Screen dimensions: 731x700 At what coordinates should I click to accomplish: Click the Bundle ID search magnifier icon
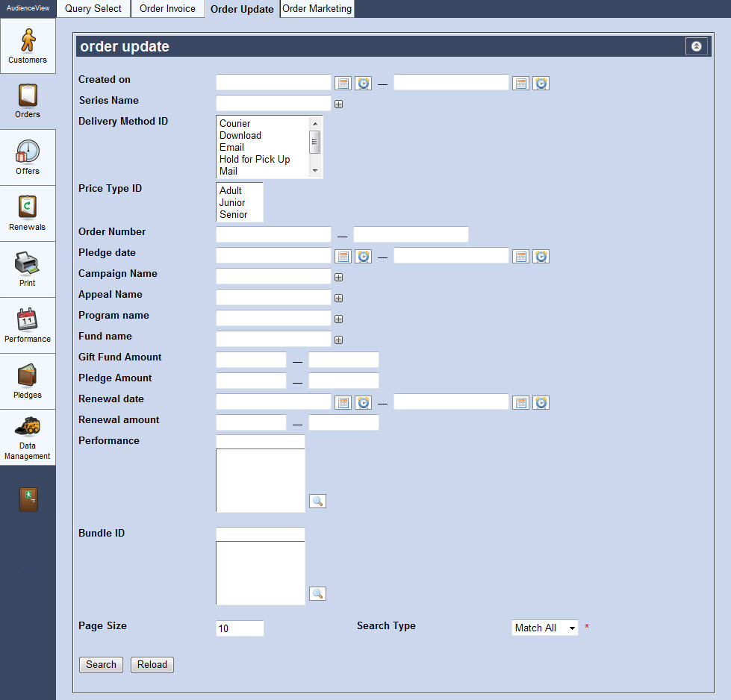317,593
